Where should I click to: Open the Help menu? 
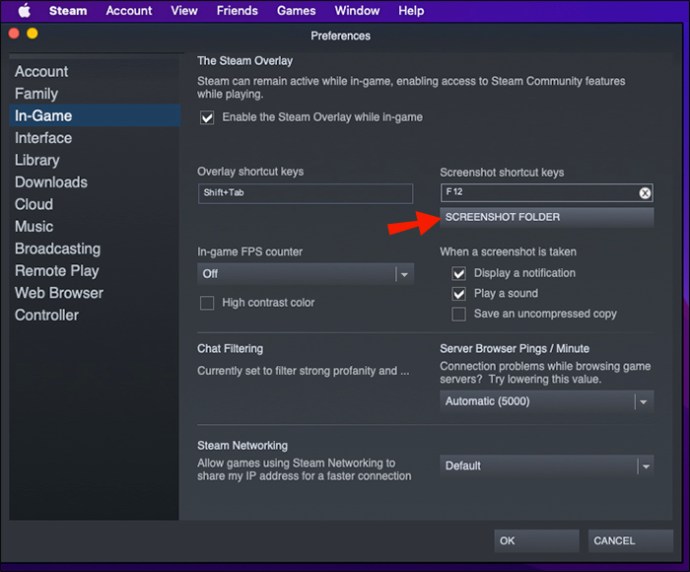(x=411, y=11)
